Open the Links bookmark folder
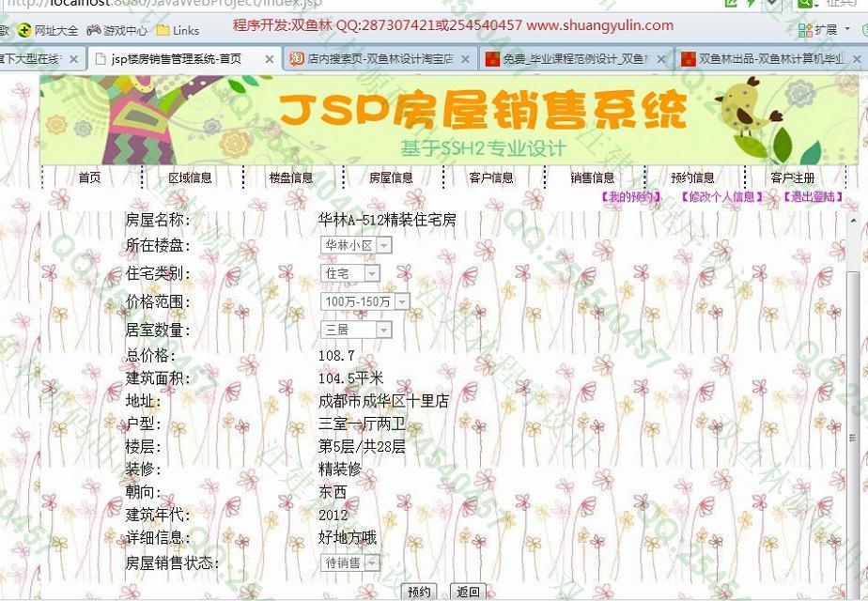Image resolution: width=868 pixels, height=601 pixels. pyautogui.click(x=163, y=30)
